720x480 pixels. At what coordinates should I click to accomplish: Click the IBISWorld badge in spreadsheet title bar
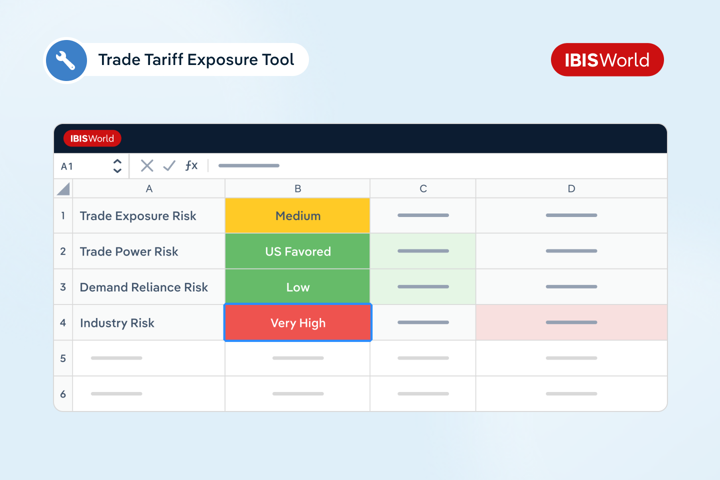click(x=92, y=138)
